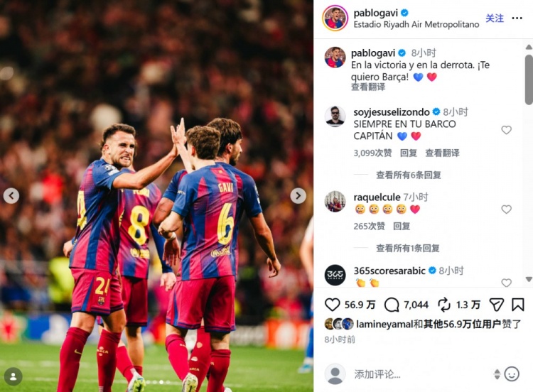Focus the add comment text field

click(421, 374)
